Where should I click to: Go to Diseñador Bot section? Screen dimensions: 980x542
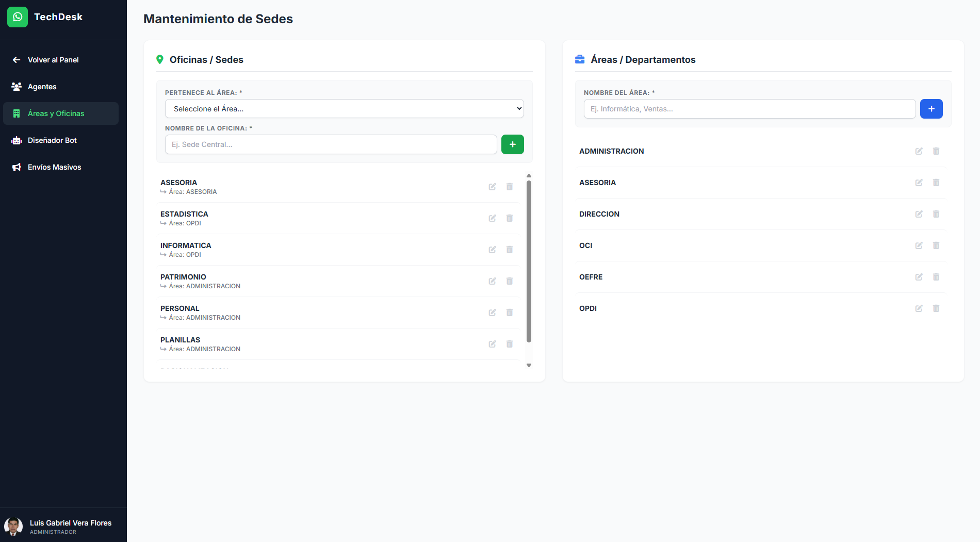tap(52, 140)
